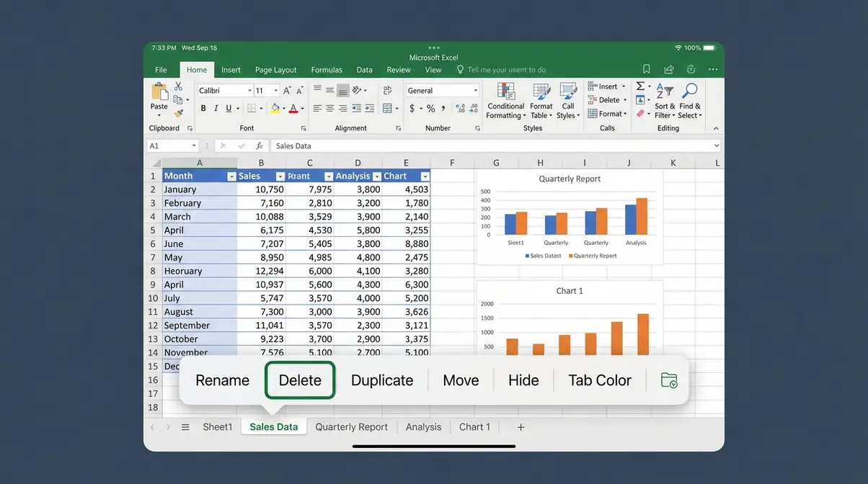Open the Sales column filter dropdown

pyautogui.click(x=280, y=176)
